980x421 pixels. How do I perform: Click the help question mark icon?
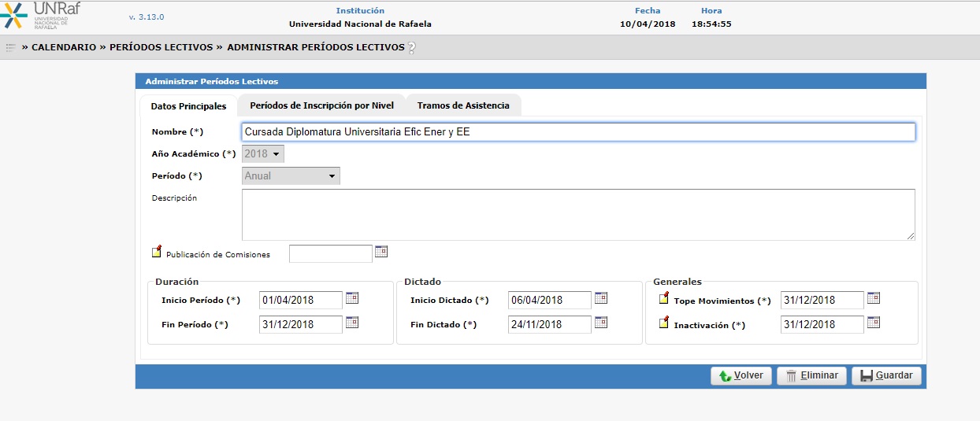tap(411, 48)
